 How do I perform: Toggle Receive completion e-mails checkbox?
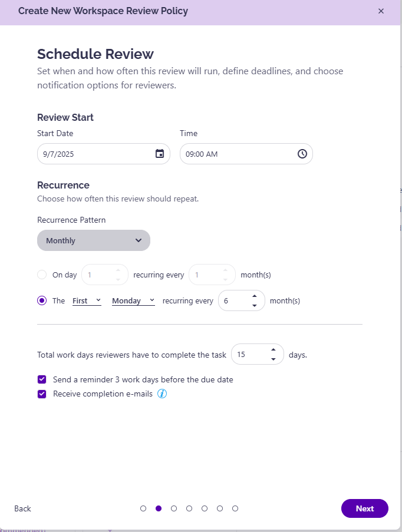[42, 394]
